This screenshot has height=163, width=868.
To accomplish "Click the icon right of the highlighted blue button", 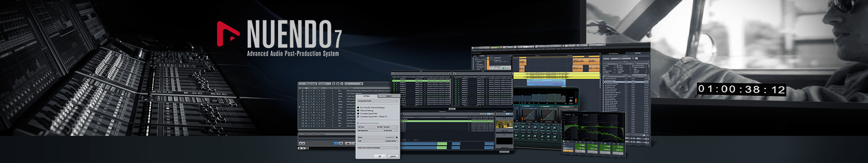I will pyautogui.click(x=341, y=144).
